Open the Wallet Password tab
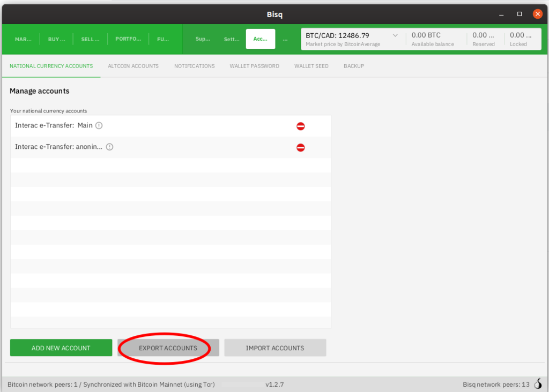 tap(254, 66)
